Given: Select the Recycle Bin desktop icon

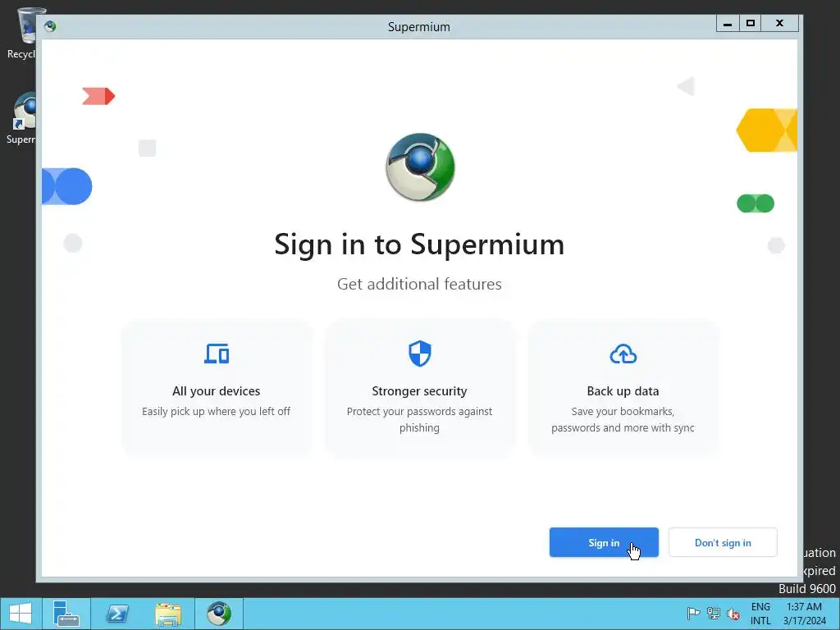Looking at the screenshot, I should 21,33.
